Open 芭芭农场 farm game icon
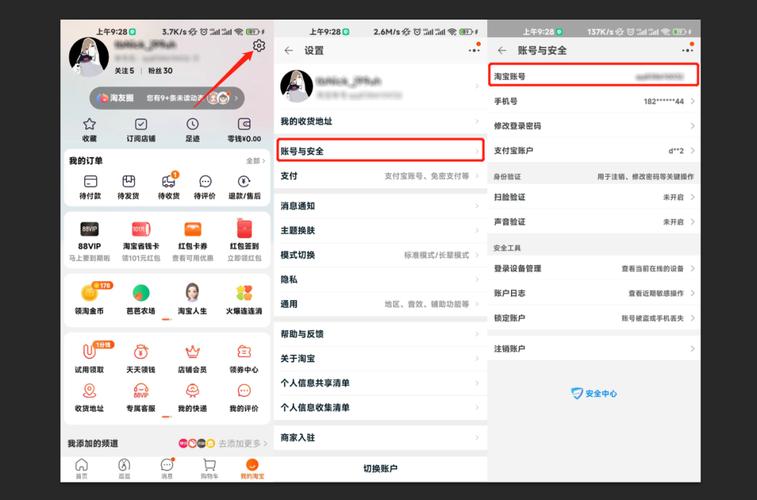The image size is (757, 500). [141, 292]
